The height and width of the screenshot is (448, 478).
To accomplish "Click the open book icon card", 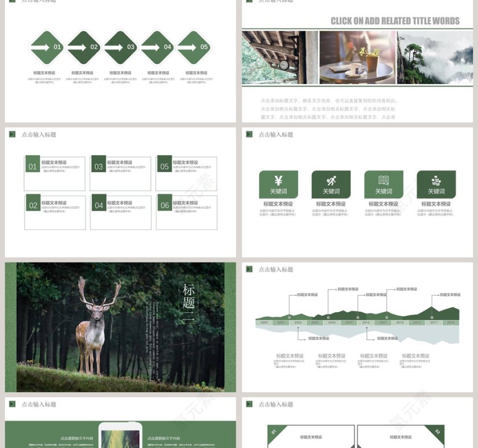I will 384,184.
